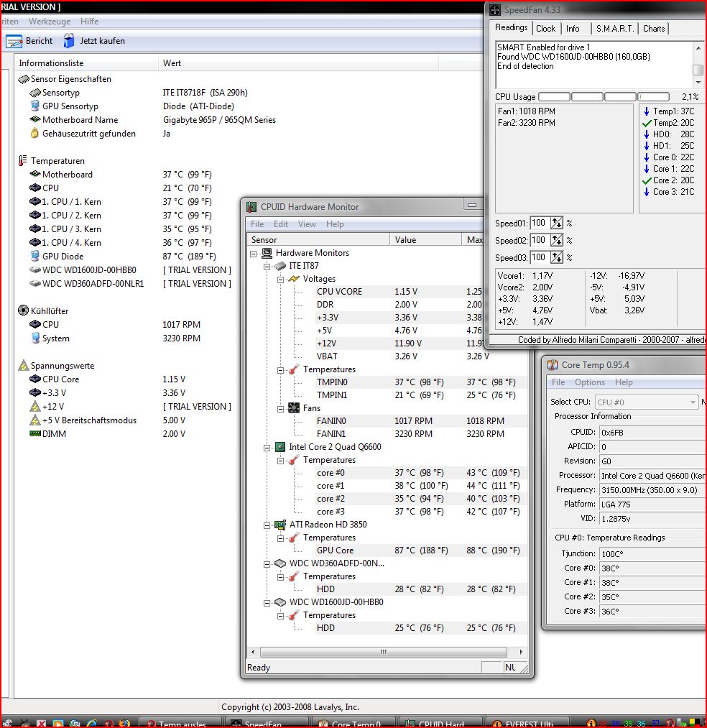The height and width of the screenshot is (728, 707).
Task: Click the System fan icon under Kühllüfter
Action: coord(34,338)
